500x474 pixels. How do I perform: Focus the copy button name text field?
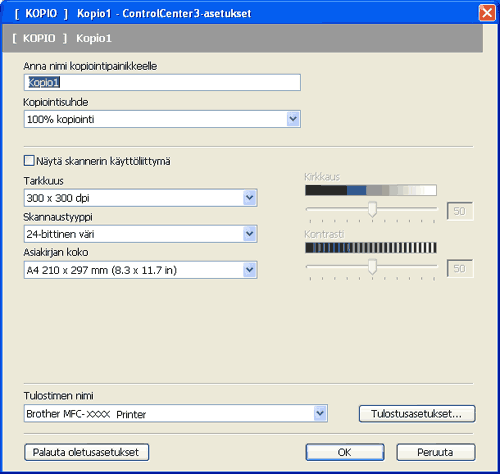[162, 82]
